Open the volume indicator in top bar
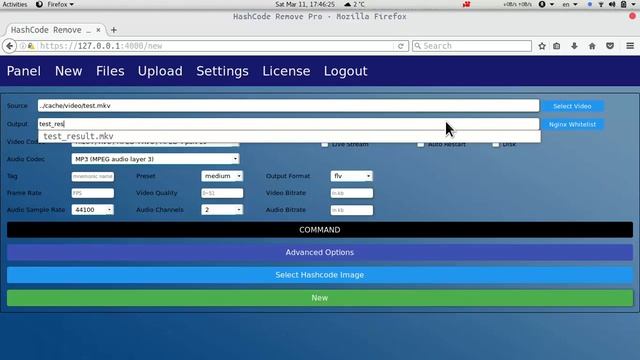640x360 pixels. point(612,4)
